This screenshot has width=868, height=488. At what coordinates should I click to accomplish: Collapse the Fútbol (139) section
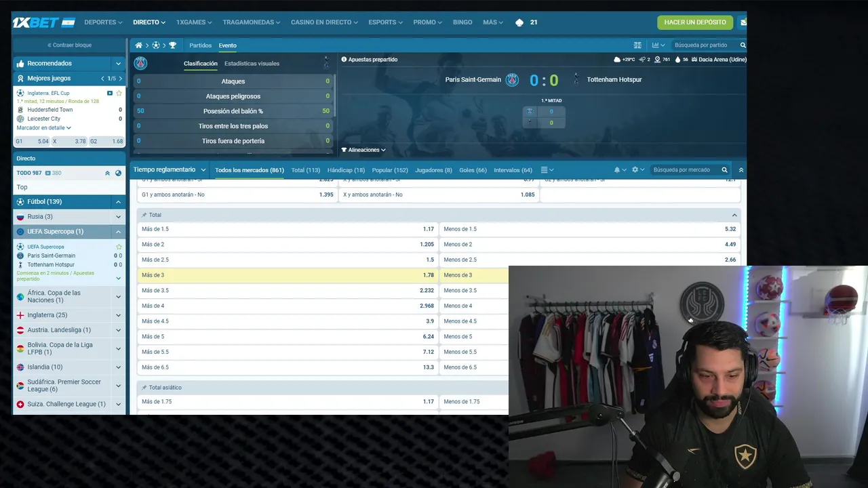point(118,202)
